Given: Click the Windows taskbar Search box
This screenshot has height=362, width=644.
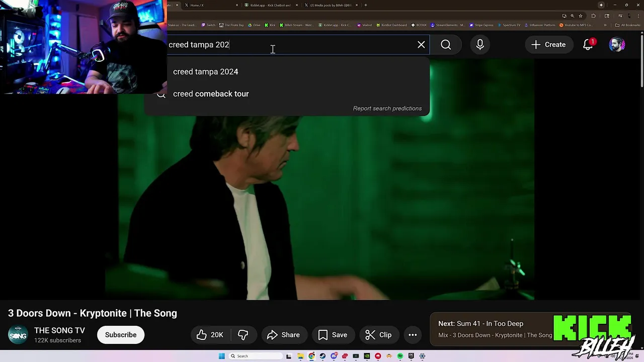Looking at the screenshot, I should [256, 356].
